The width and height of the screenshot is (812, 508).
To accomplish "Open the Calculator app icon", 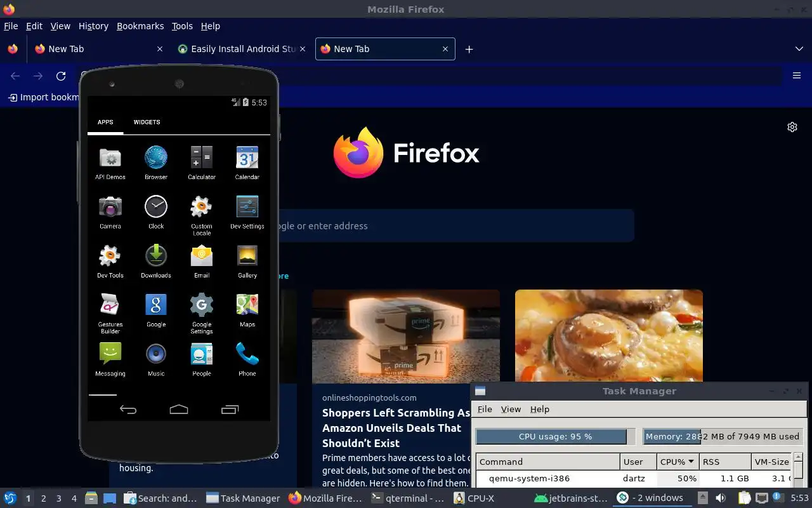I will 202,163.
